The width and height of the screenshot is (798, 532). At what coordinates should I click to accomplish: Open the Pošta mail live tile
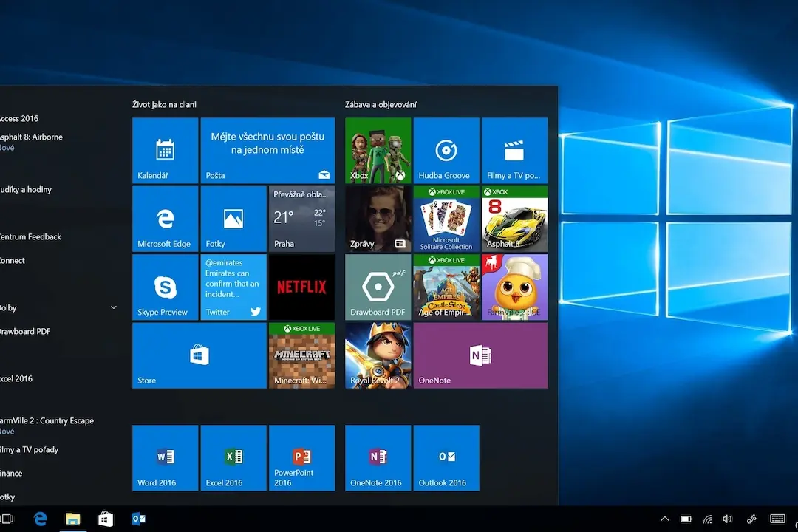click(267, 150)
